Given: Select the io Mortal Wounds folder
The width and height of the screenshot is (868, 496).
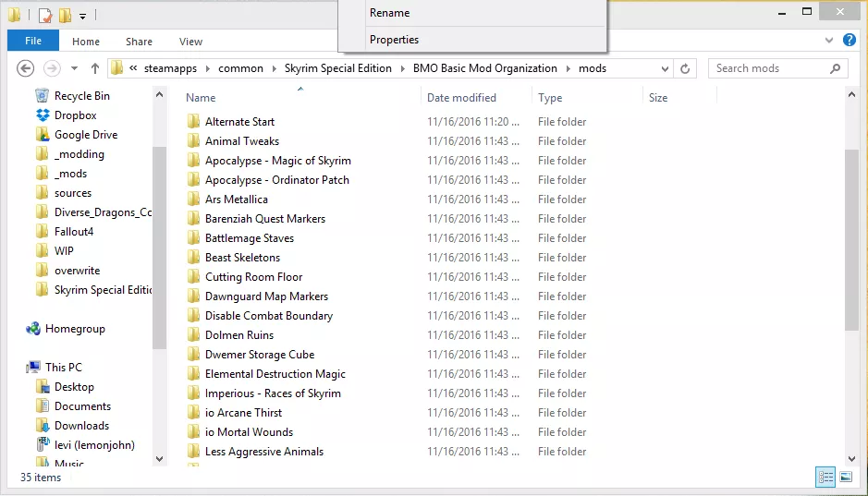Looking at the screenshot, I should coord(249,432).
